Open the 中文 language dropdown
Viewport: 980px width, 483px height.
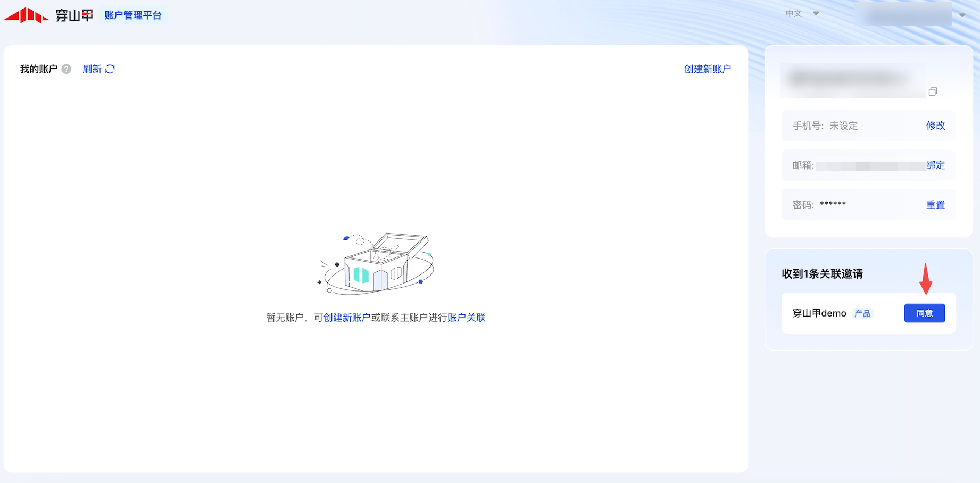tap(802, 14)
